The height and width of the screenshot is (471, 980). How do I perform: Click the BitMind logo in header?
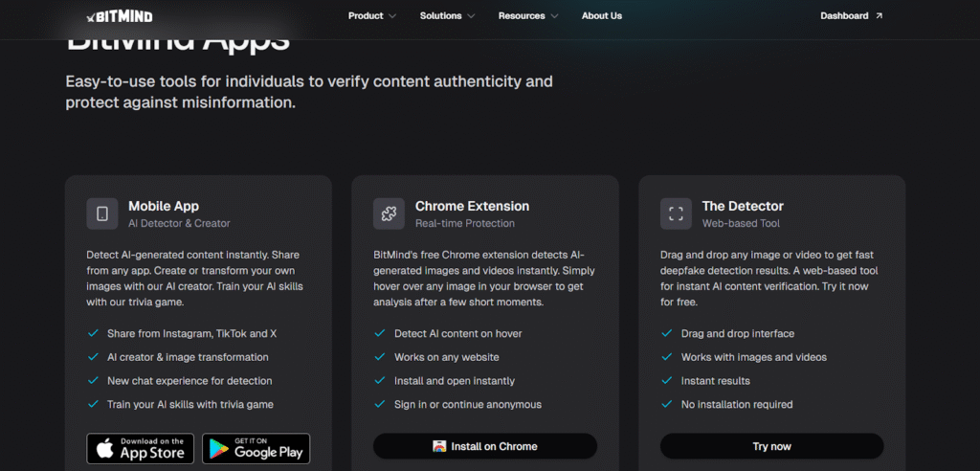[119, 16]
